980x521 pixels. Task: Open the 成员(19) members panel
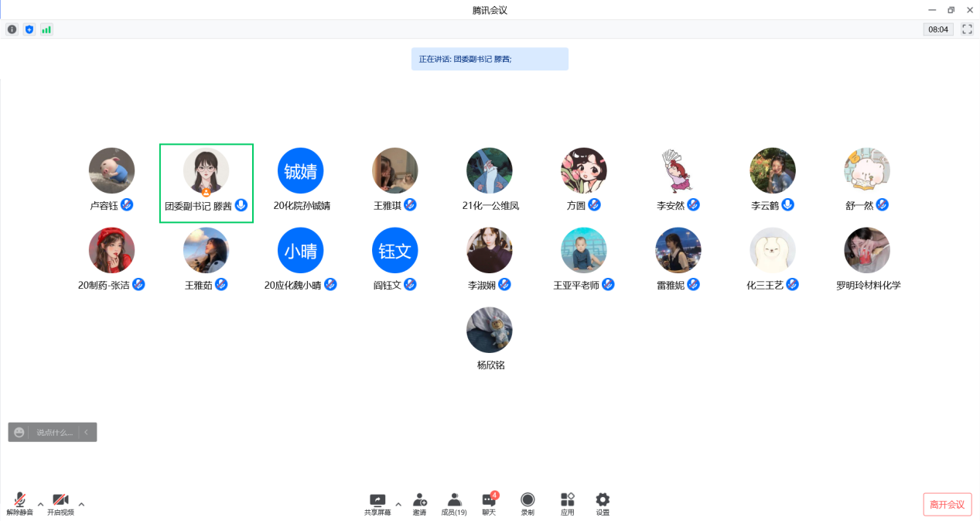(454, 503)
